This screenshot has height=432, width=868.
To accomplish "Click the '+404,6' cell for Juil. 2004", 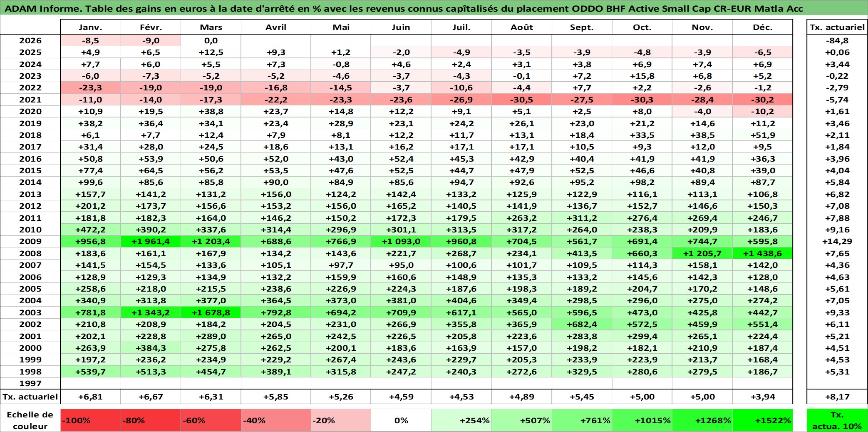I will (461, 301).
